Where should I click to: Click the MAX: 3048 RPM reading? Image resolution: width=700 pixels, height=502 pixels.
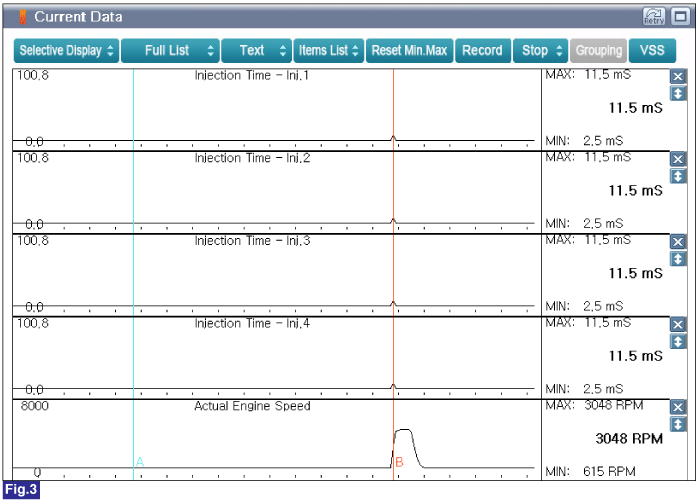pos(594,405)
